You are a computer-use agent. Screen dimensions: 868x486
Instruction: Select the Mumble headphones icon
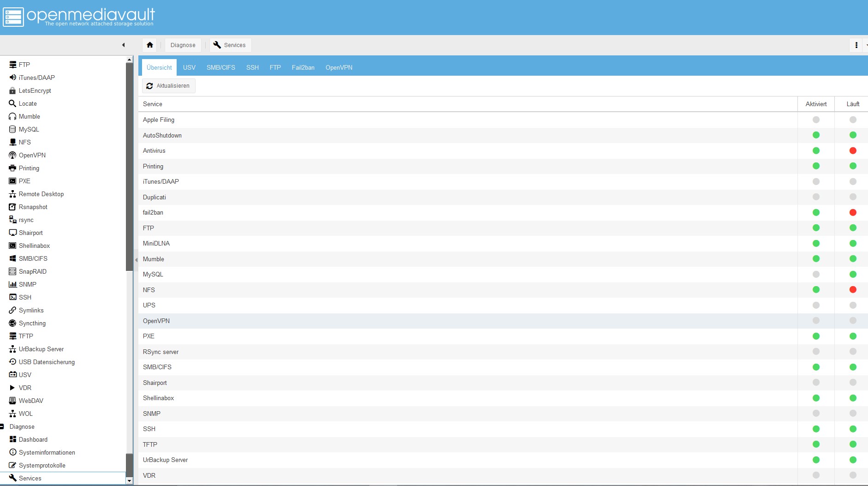[13, 116]
